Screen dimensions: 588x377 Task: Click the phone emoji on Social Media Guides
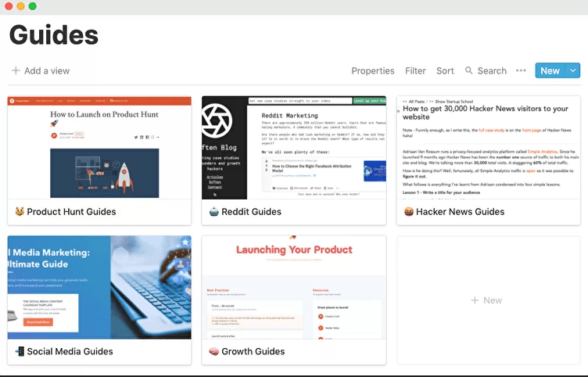[x=20, y=351]
